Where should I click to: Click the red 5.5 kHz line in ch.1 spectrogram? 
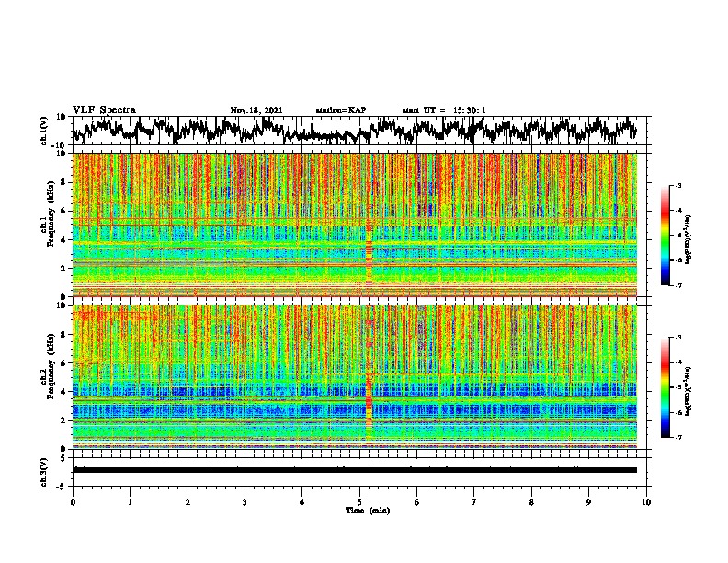pyautogui.click(x=354, y=219)
